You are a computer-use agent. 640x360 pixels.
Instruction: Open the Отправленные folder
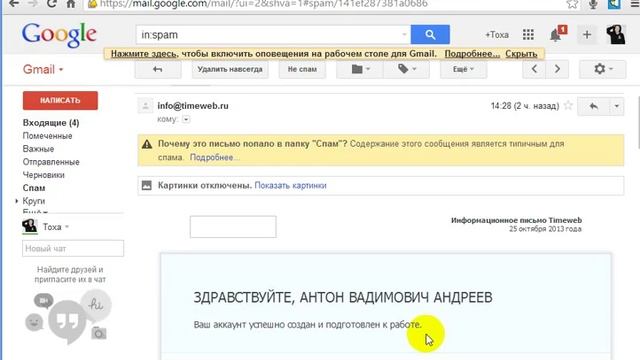pyautogui.click(x=51, y=162)
